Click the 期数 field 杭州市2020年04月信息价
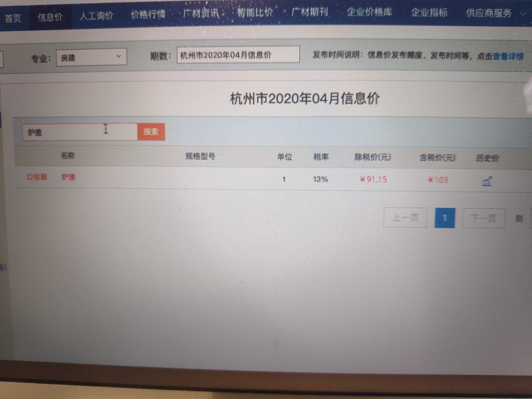This screenshot has width=532, height=399. pyautogui.click(x=238, y=55)
